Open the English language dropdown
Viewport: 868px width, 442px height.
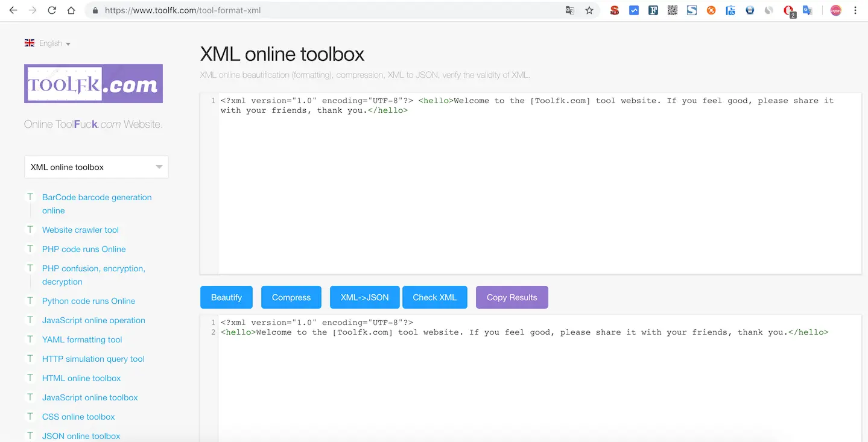pos(48,43)
